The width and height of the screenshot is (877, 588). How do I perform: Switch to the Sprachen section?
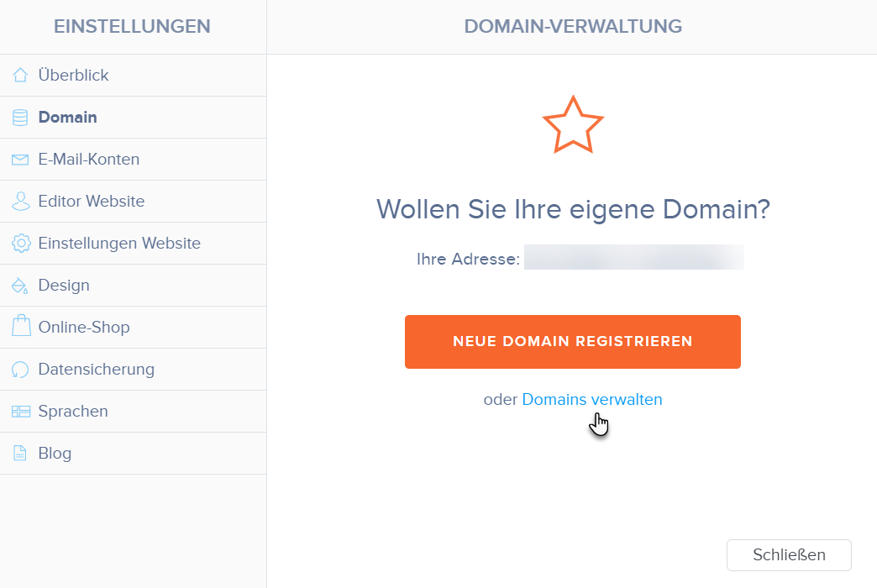click(x=73, y=412)
